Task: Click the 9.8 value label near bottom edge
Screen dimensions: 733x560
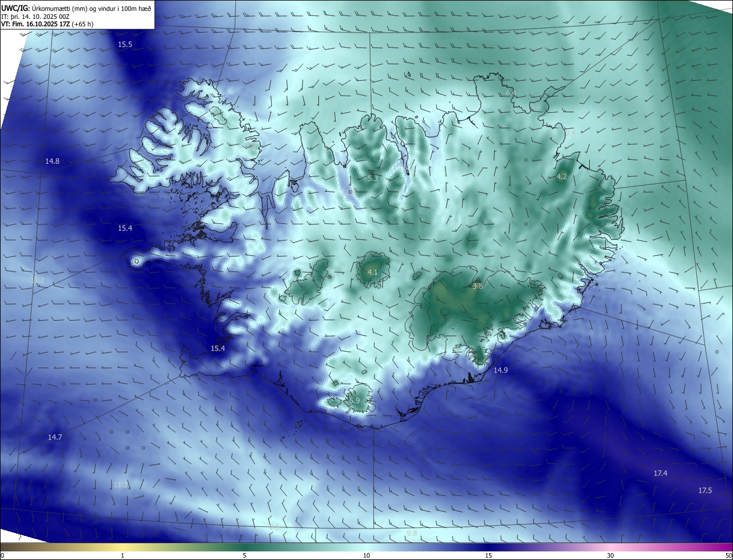Action: coord(412,533)
